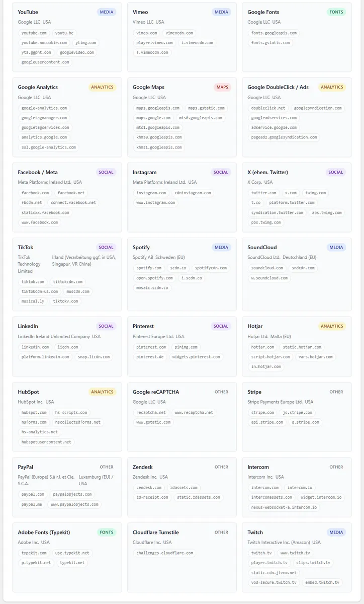Click the w.soundcloud.com domain chip
Screen dimensions: 364x604
[269, 278]
